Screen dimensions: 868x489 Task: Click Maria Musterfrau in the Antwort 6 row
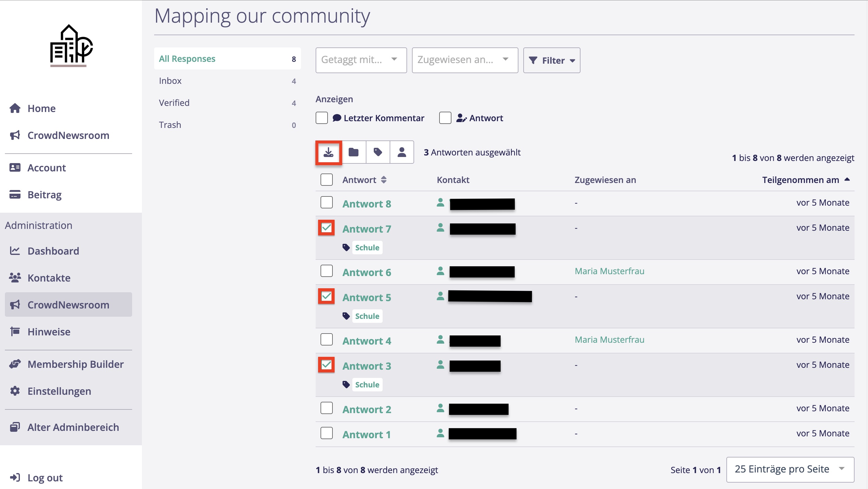(x=609, y=271)
